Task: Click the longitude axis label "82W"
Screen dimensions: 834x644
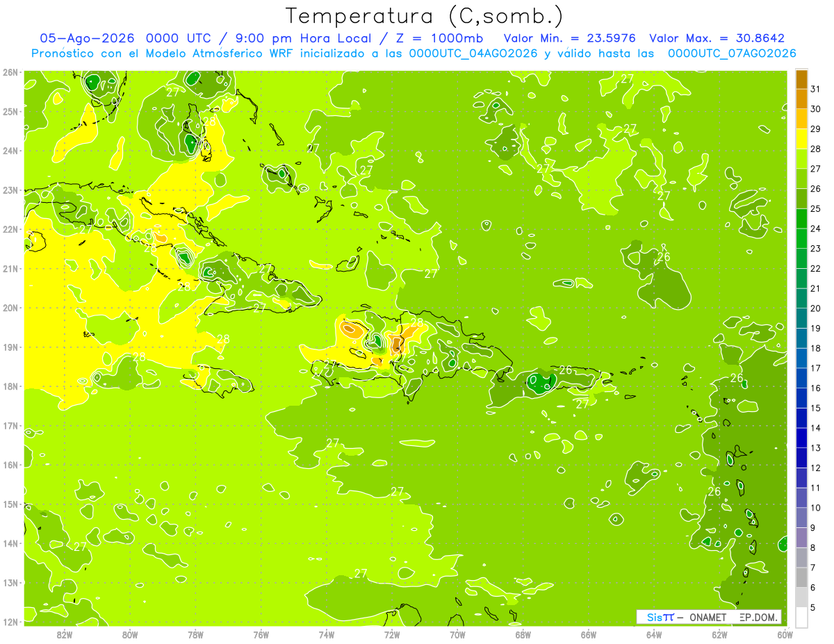Action: pyautogui.click(x=64, y=634)
